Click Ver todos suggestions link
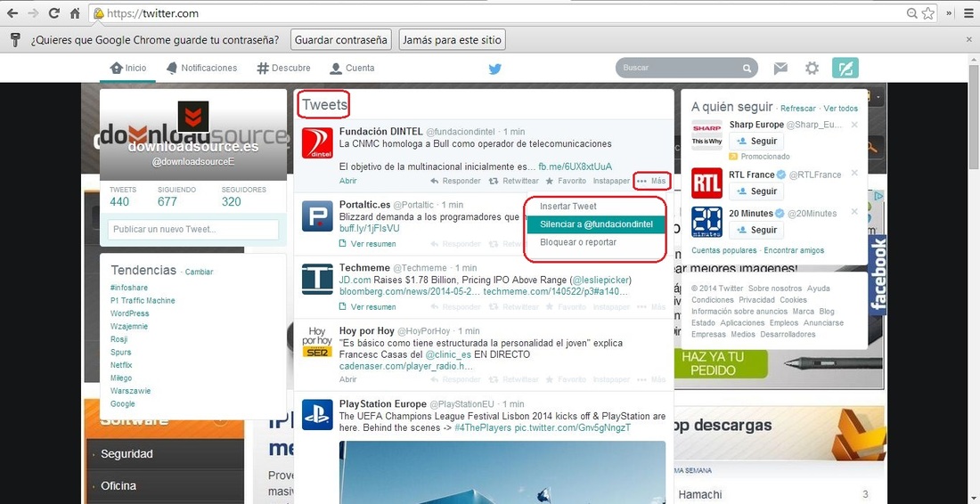Screen dimensions: 980x504 pos(841,109)
